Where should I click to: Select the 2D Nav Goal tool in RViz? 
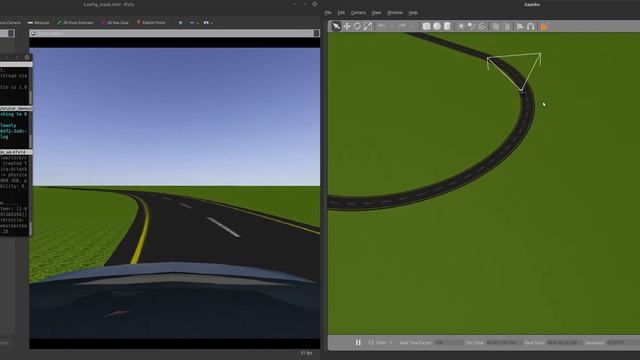(x=115, y=22)
